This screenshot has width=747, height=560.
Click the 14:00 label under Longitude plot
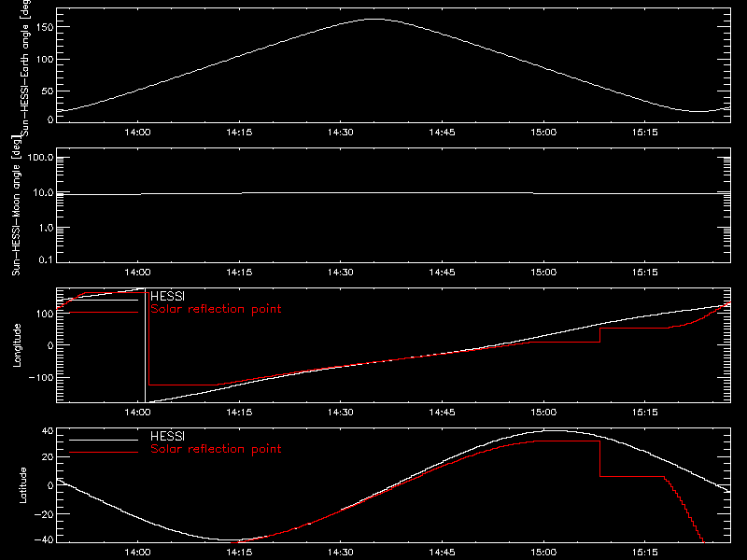(137, 413)
